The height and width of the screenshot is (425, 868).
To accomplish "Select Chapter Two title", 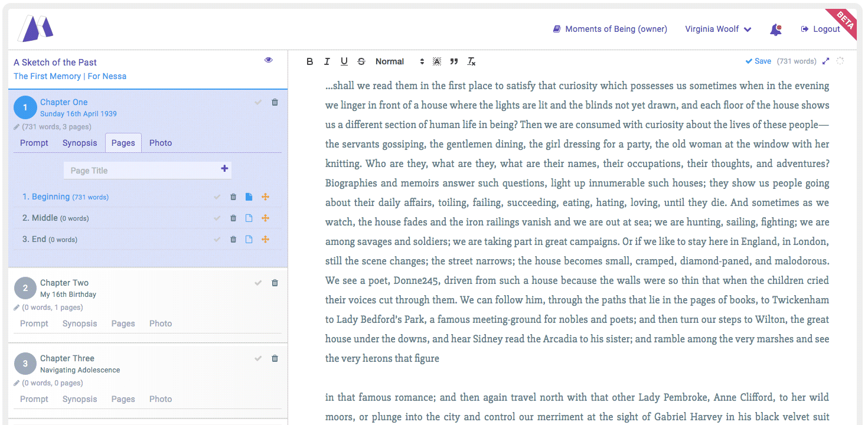I will coord(64,283).
